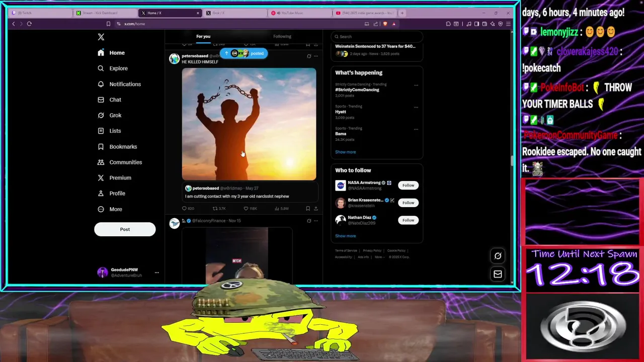Open #StrictlyComeDancing trending topic
The height and width of the screenshot is (362, 644).
pyautogui.click(x=357, y=89)
